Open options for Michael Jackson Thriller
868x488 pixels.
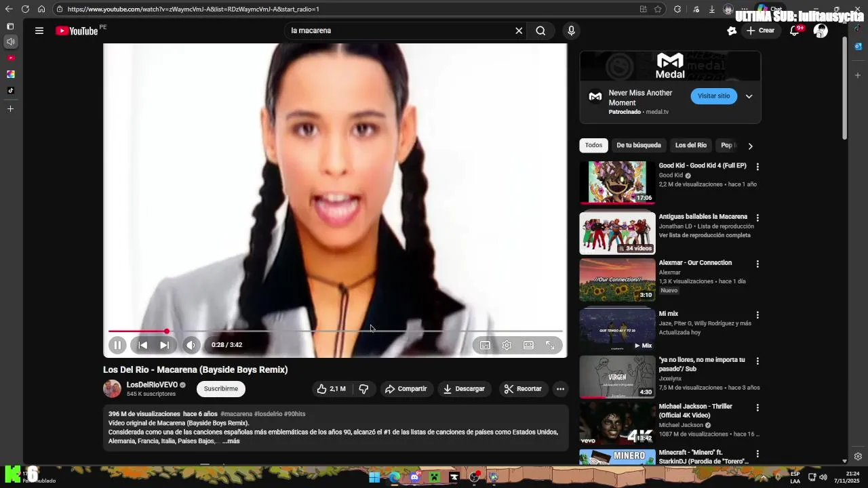[757, 408]
